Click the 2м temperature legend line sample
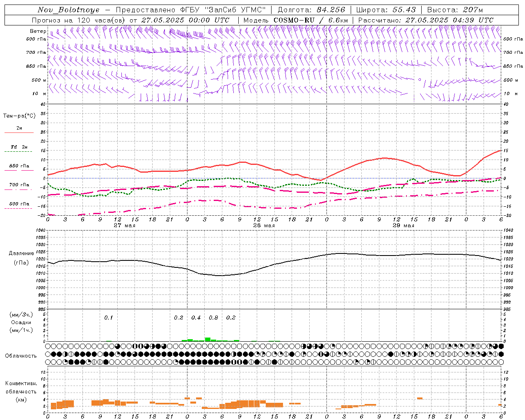The width and height of the screenshot is (525, 420). [x=19, y=133]
